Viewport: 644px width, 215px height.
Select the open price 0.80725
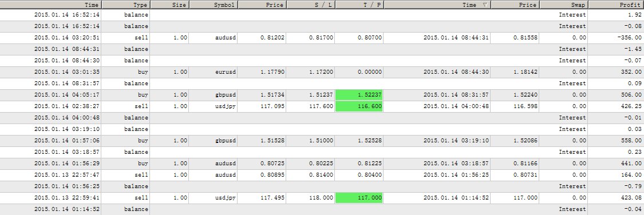click(272, 164)
